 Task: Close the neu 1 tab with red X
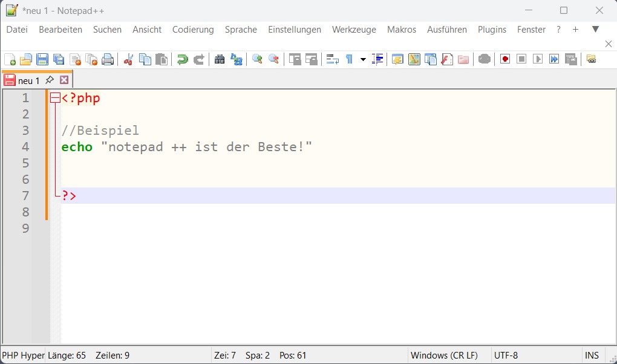click(x=64, y=80)
